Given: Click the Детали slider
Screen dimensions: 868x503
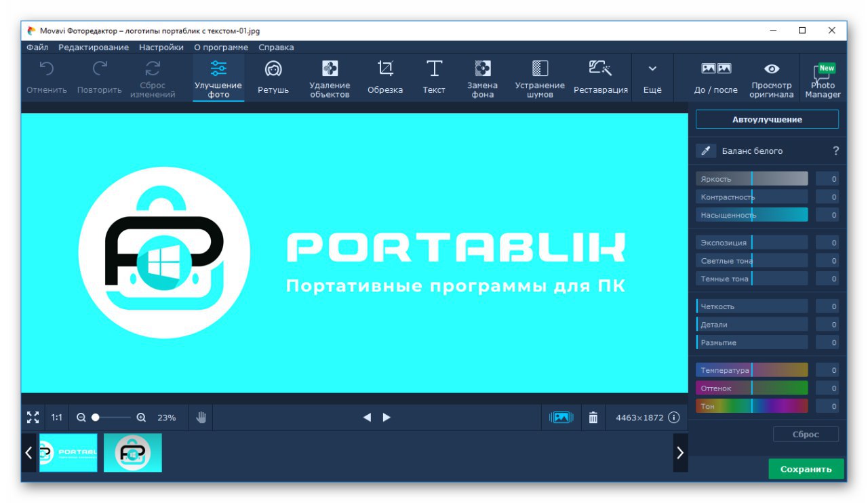Looking at the screenshot, I should pos(752,325).
